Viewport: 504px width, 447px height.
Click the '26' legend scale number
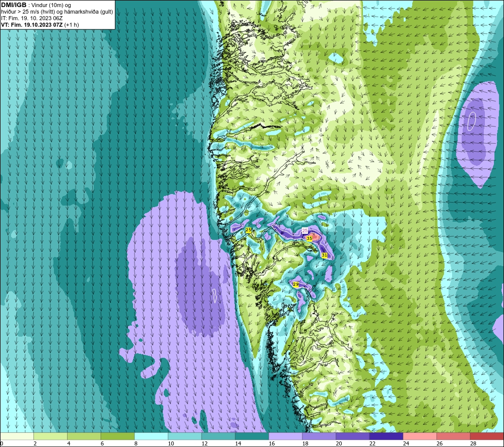439,443
